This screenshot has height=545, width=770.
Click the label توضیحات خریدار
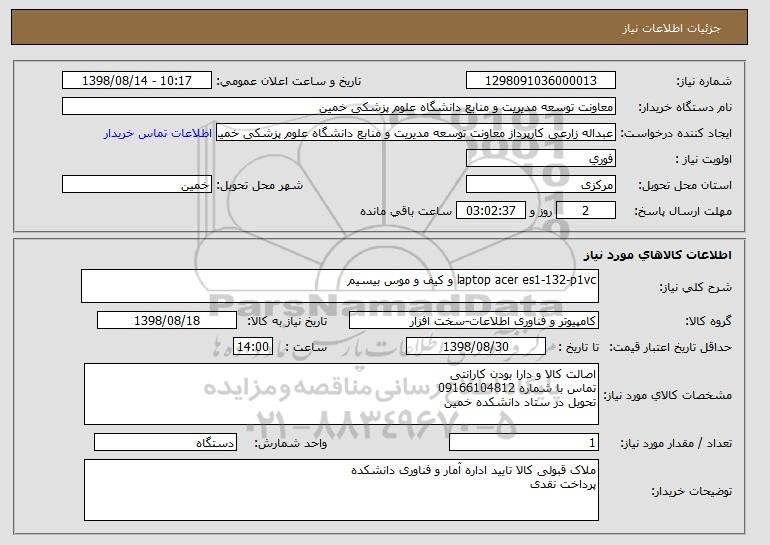pos(691,491)
